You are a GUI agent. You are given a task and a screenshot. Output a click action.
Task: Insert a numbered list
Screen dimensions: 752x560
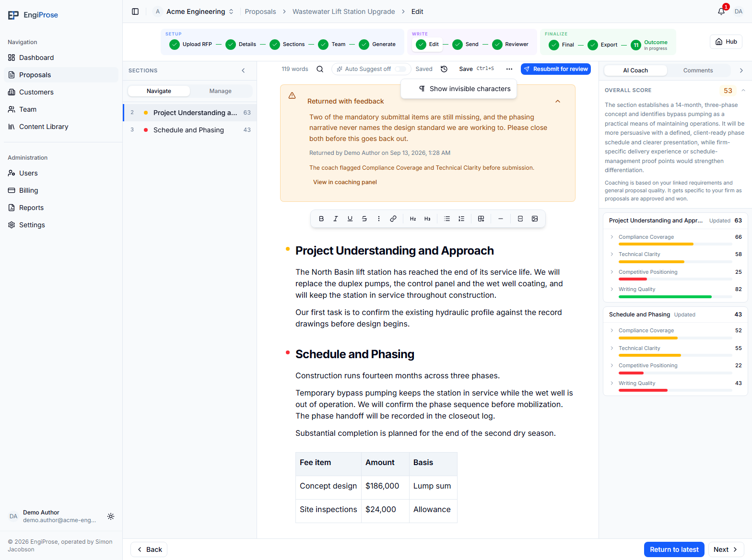click(461, 219)
